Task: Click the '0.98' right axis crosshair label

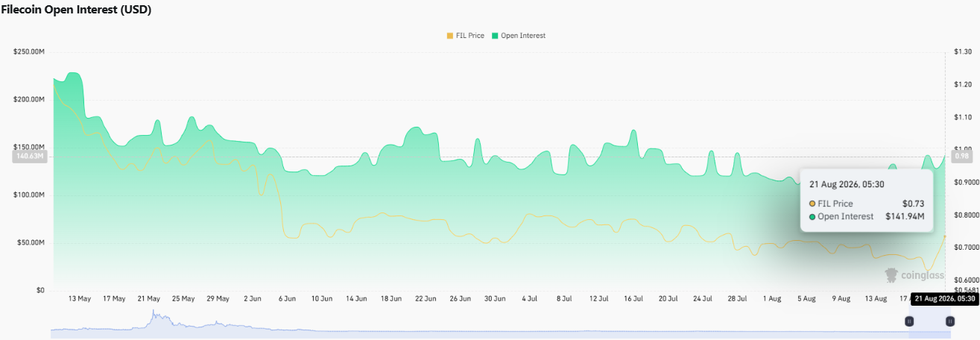Action: pyautogui.click(x=962, y=157)
